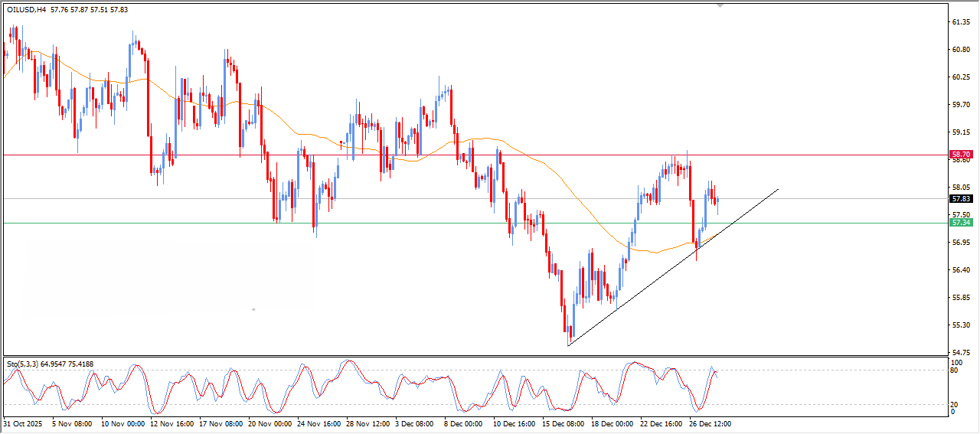Click the red 58.70 price tag
The width and height of the screenshot is (980, 434).
click(x=961, y=155)
